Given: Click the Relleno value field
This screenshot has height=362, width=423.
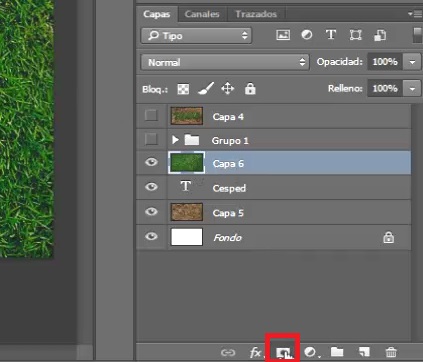Looking at the screenshot, I should tap(385, 89).
